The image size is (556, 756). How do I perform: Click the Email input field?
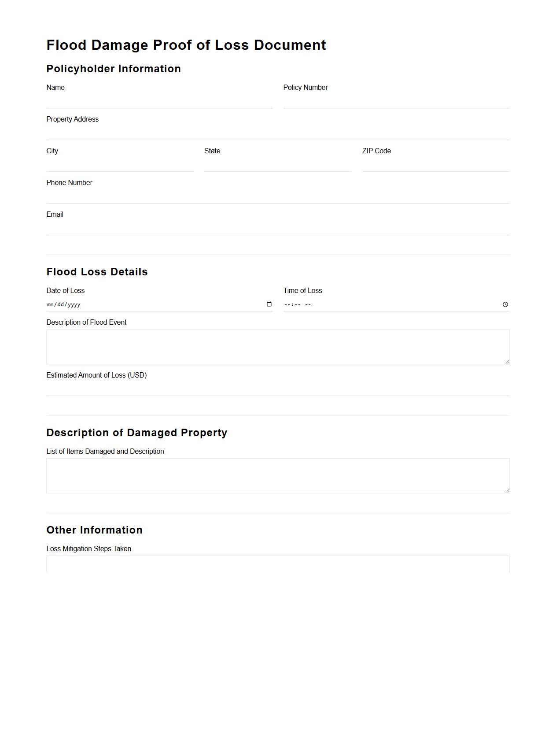[277, 228]
